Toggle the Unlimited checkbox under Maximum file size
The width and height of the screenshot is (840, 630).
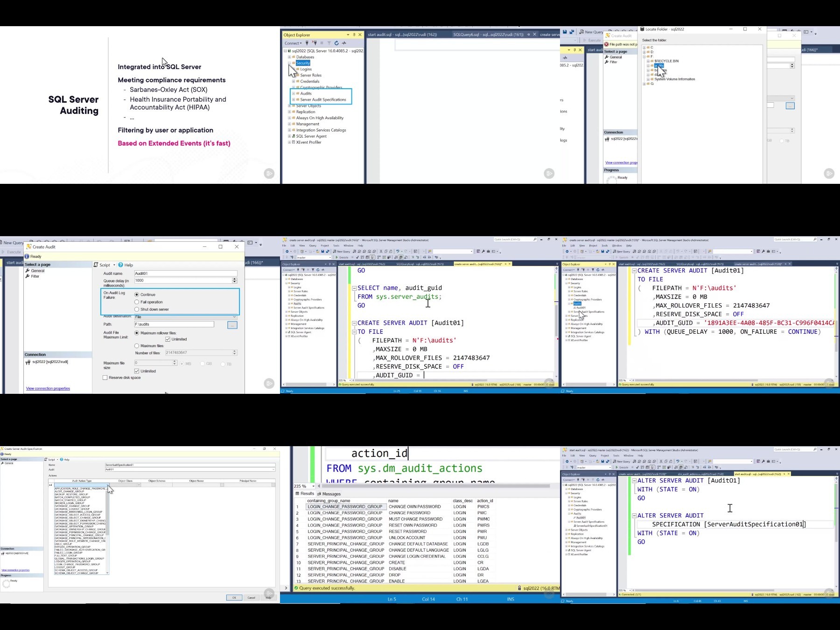(x=137, y=371)
